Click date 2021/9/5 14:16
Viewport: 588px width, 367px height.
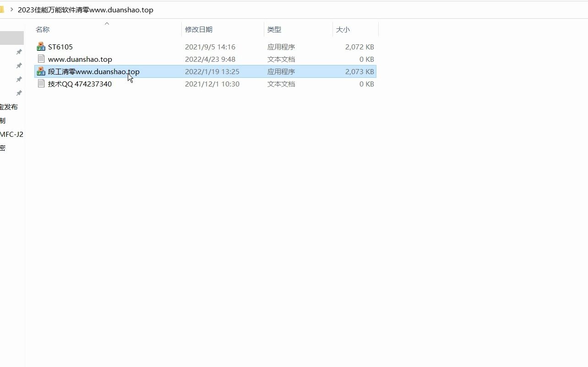210,47
